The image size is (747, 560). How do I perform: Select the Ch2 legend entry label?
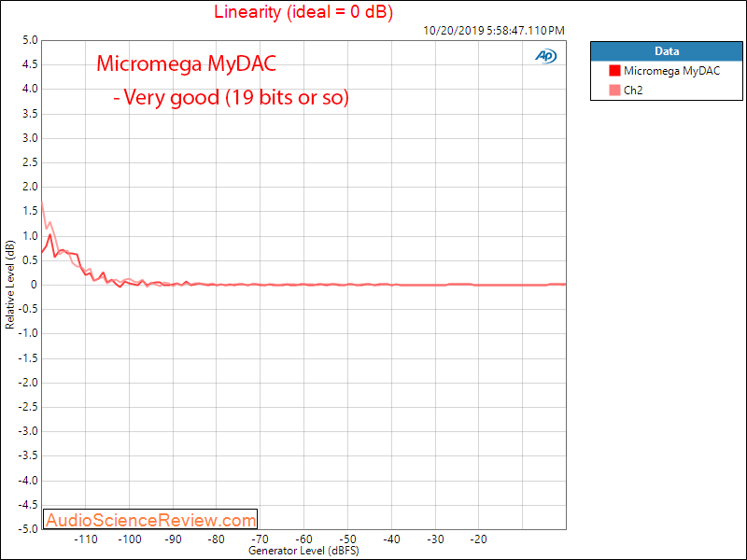[633, 90]
